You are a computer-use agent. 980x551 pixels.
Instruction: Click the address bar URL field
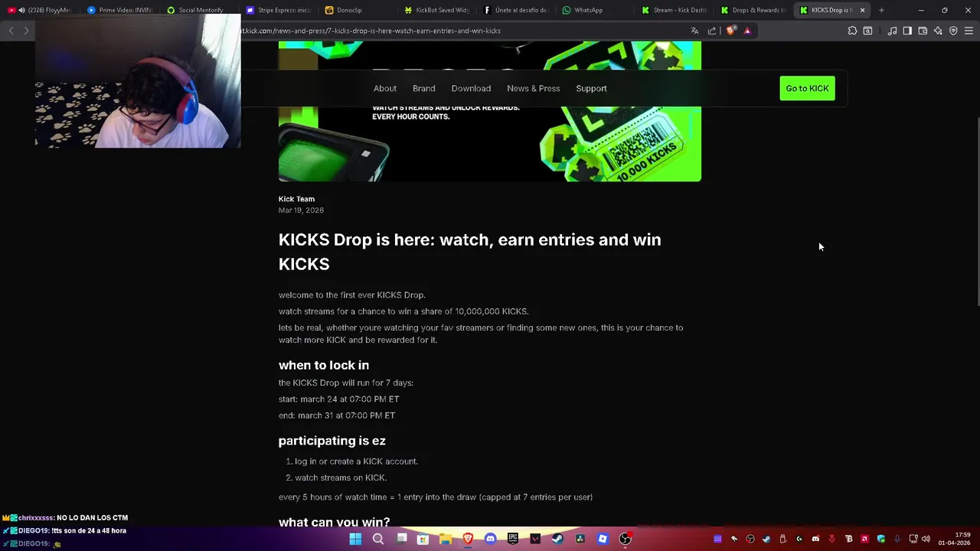(x=459, y=31)
